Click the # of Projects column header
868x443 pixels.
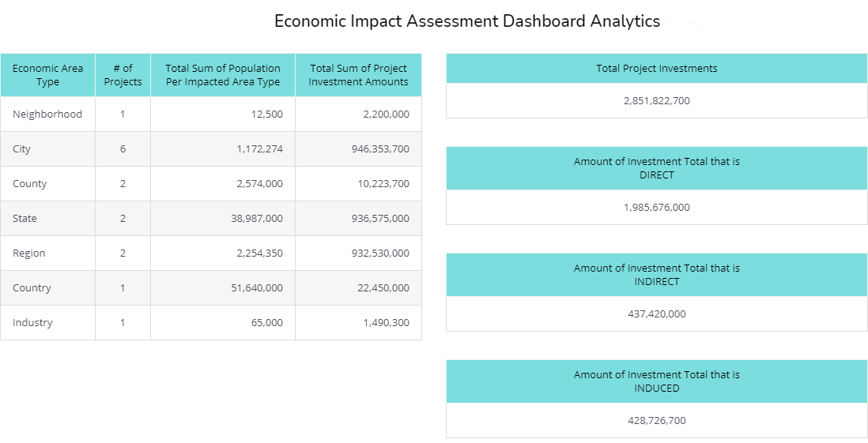pyautogui.click(x=123, y=75)
